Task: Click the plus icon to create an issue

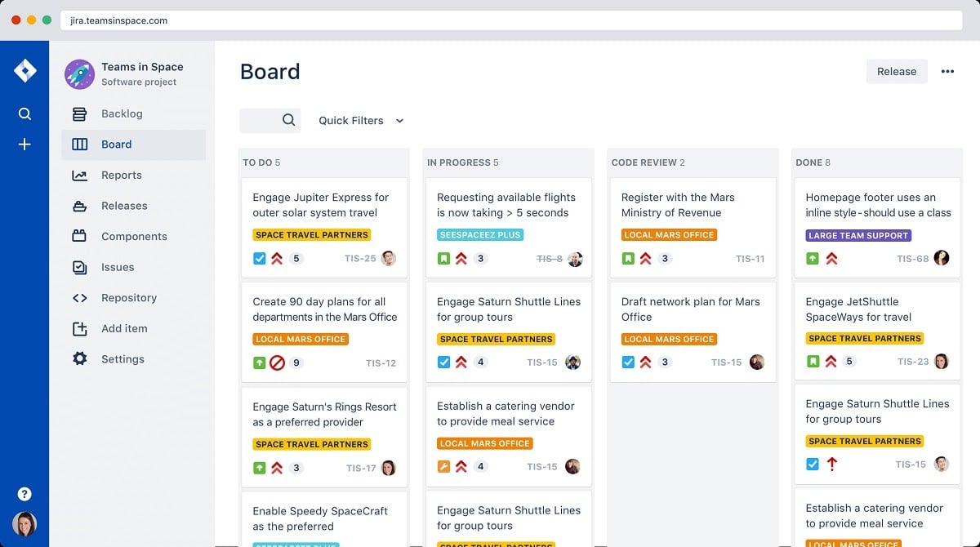Action: (x=24, y=144)
